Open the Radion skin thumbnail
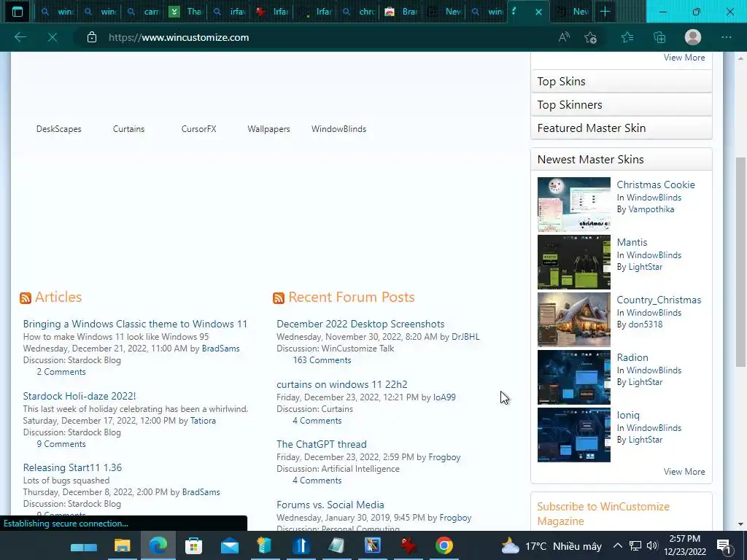Screen dimensions: 747x560 [x=573, y=377]
